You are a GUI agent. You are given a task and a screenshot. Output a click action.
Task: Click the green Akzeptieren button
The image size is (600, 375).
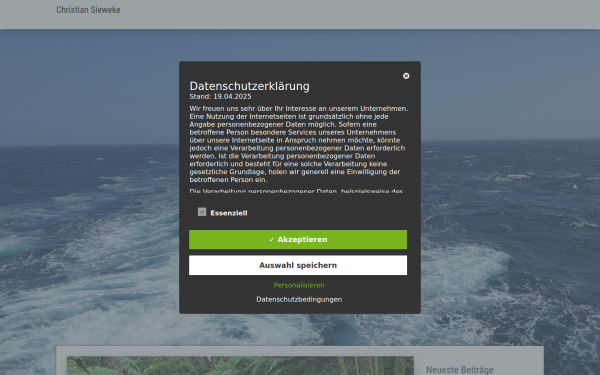click(x=298, y=240)
